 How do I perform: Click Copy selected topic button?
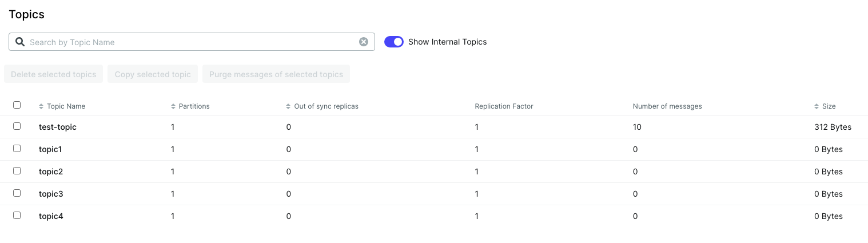pyautogui.click(x=153, y=74)
